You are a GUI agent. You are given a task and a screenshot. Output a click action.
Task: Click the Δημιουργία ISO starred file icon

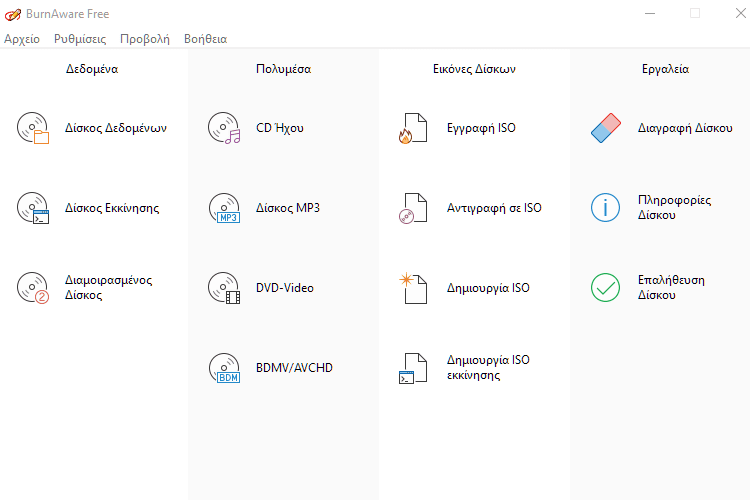click(x=413, y=288)
